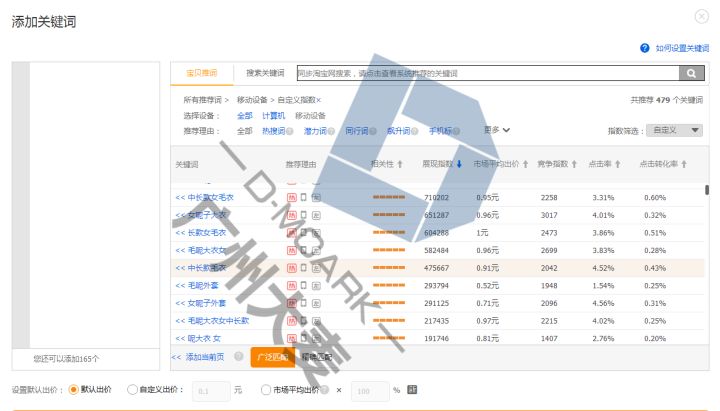Click the 左 icon in 女呢子大衣 row
Screen dimensions: 720x411
tap(316, 215)
